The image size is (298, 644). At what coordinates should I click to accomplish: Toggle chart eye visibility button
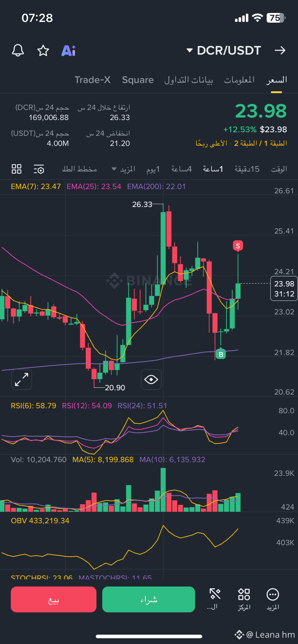151,379
